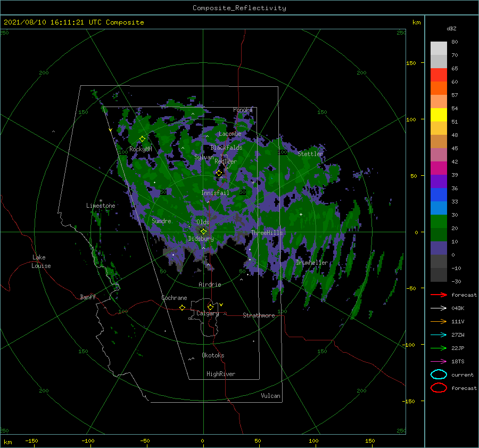Click the yellow diamond marker above Calgary
The height and width of the screenshot is (448, 479).
point(210,307)
